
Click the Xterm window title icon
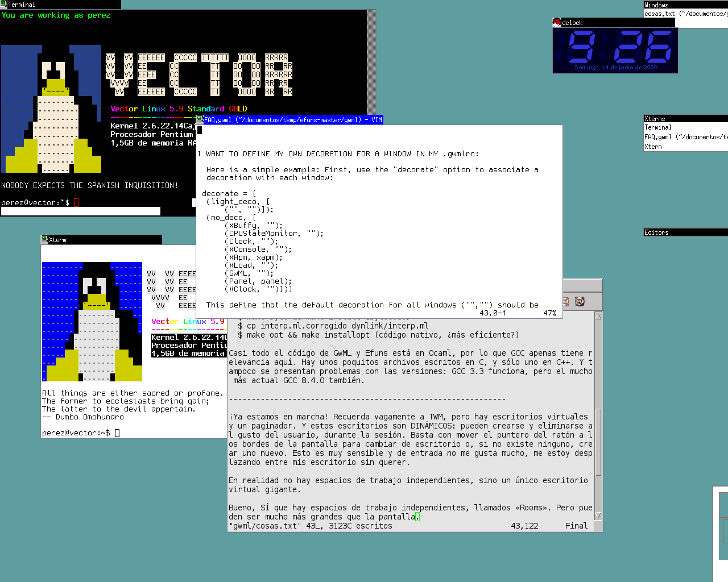[44, 240]
